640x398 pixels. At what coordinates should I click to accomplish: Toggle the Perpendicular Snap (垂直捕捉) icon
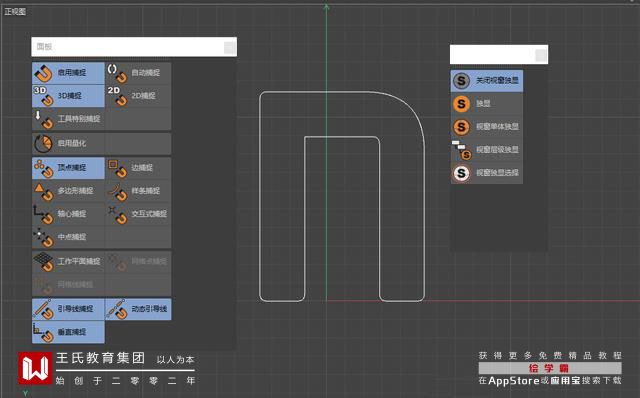(43, 332)
